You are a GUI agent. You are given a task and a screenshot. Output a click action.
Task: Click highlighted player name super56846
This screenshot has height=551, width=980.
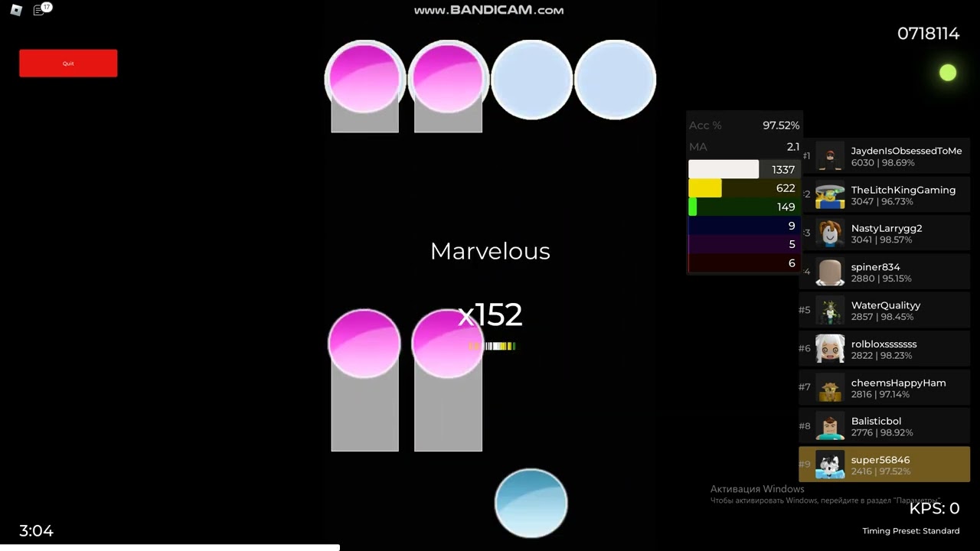pos(880,460)
